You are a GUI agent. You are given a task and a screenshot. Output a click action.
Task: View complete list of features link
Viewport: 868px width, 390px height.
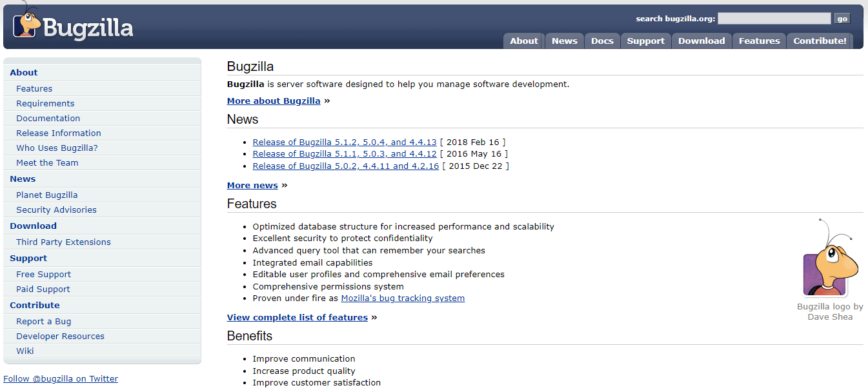(298, 317)
